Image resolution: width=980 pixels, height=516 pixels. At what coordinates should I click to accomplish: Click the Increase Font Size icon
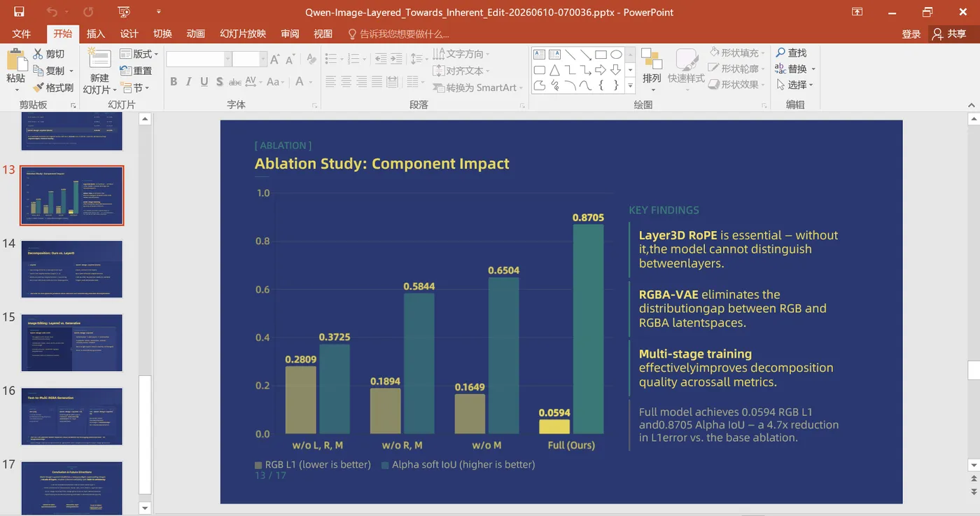click(x=274, y=60)
